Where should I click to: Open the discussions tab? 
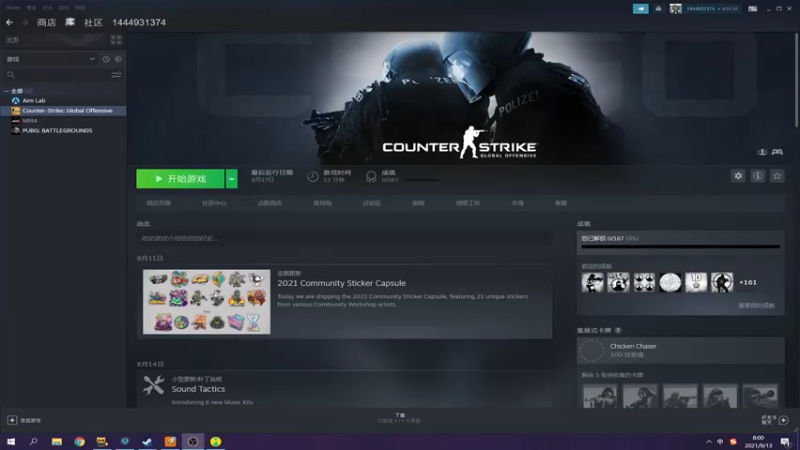pyautogui.click(x=371, y=203)
